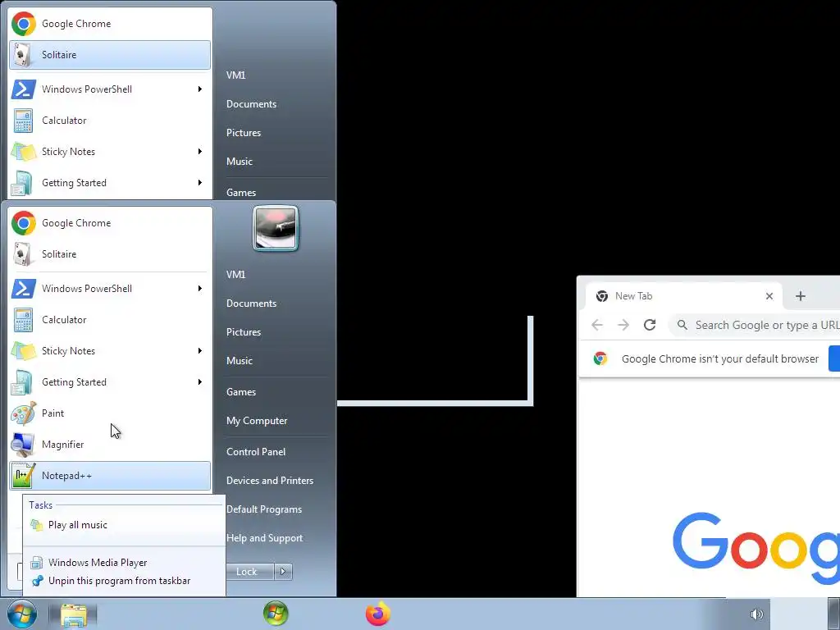Expand Getting Started arrow in lower menu copy
Image resolution: width=840 pixels, height=630 pixels.
point(200,382)
